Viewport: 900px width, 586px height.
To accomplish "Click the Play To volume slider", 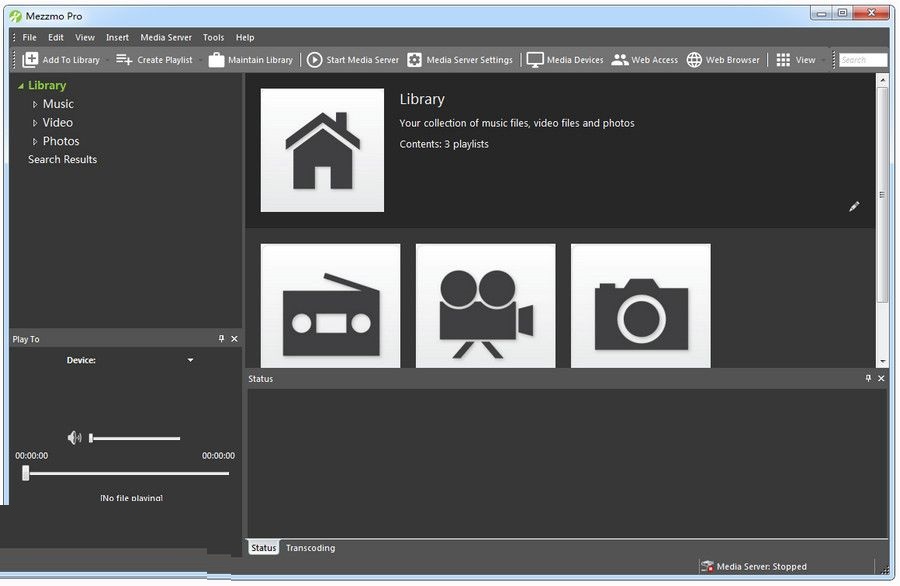I will pyautogui.click(x=135, y=438).
